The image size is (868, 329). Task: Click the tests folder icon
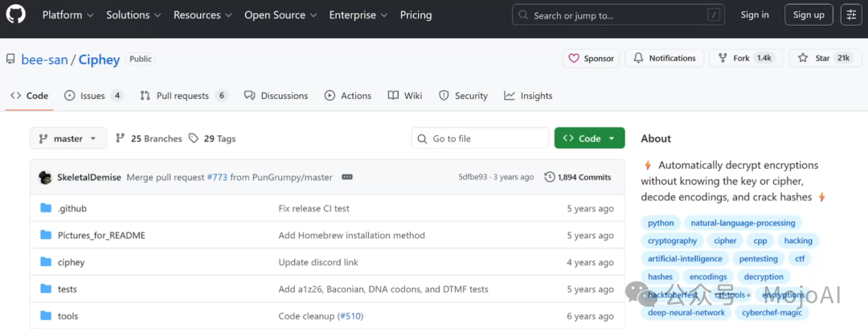46,289
